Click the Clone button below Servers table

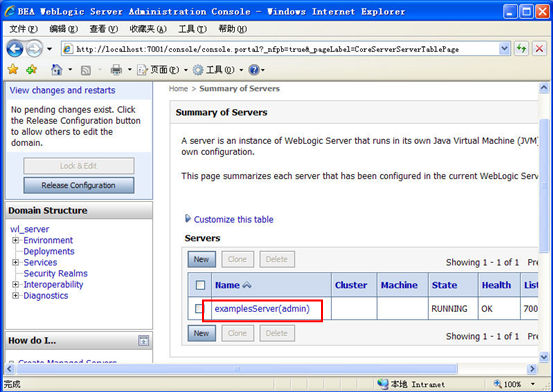237,333
